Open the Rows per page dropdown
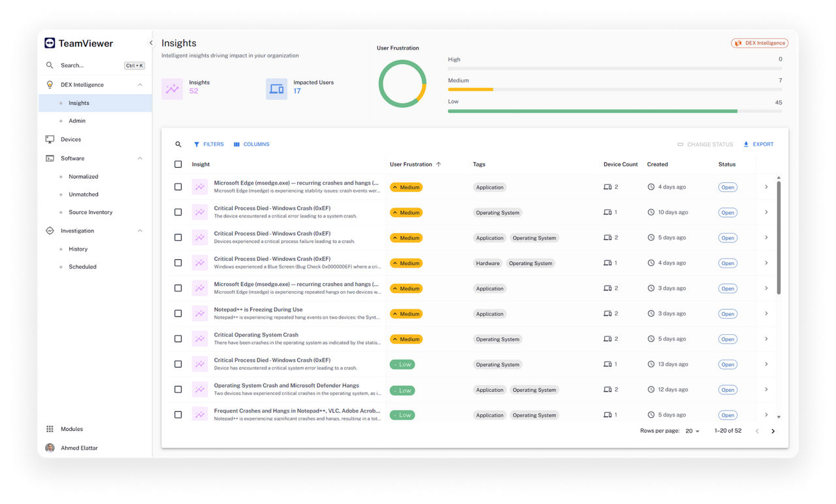The width and height of the screenshot is (836, 504). click(x=692, y=431)
